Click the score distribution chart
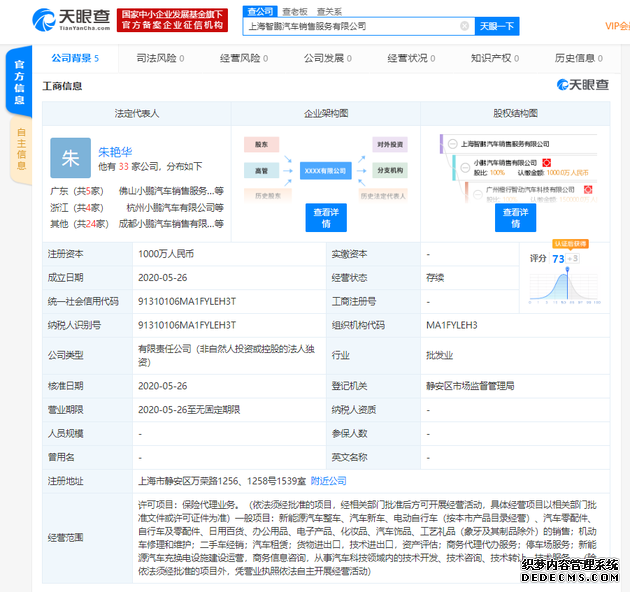This screenshot has height=592, width=630. coord(564,287)
